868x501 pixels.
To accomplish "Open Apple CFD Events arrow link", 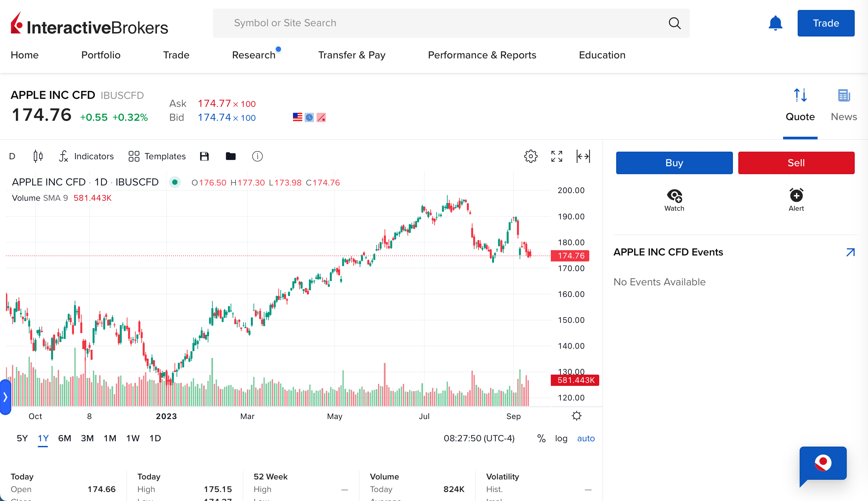I will pyautogui.click(x=850, y=252).
